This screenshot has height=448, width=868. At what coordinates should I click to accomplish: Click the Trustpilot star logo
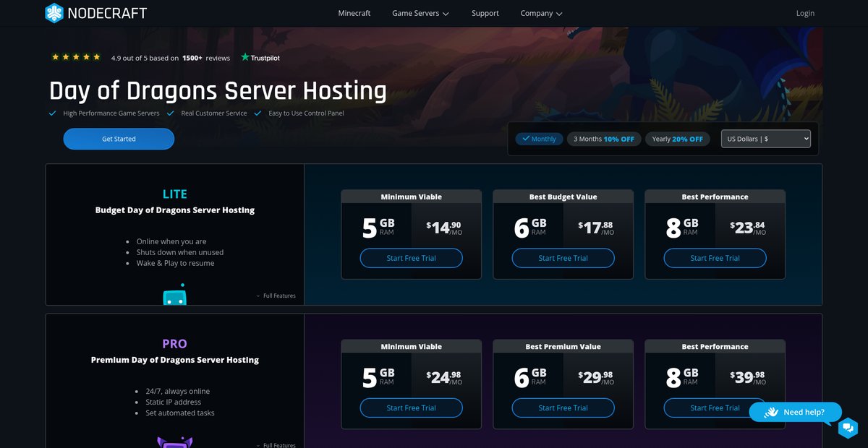pos(245,57)
